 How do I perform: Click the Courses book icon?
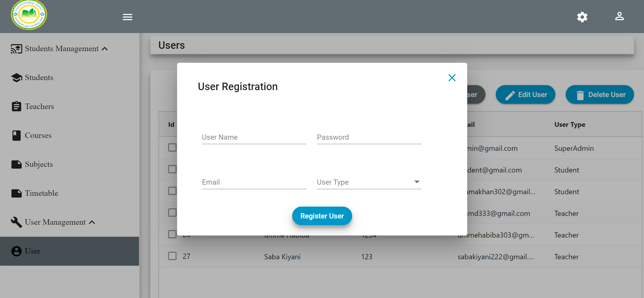(x=16, y=135)
